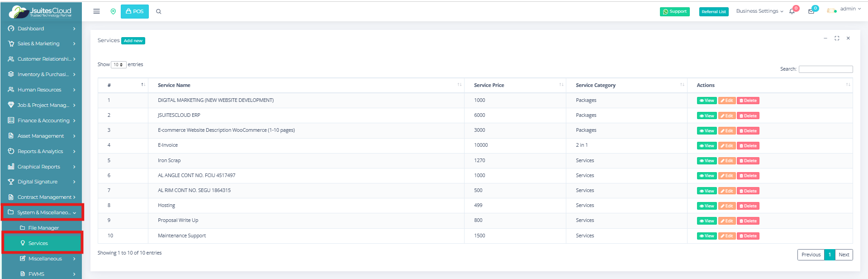This screenshot has width=868, height=279.
Task: Click the location pin icon in header
Action: pyautogui.click(x=113, y=11)
